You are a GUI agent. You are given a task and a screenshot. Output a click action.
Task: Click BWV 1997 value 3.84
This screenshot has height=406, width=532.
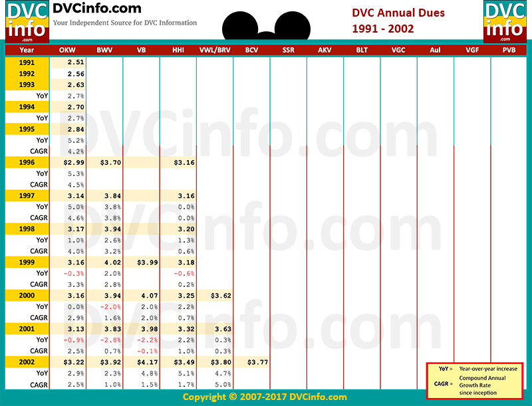coord(112,196)
